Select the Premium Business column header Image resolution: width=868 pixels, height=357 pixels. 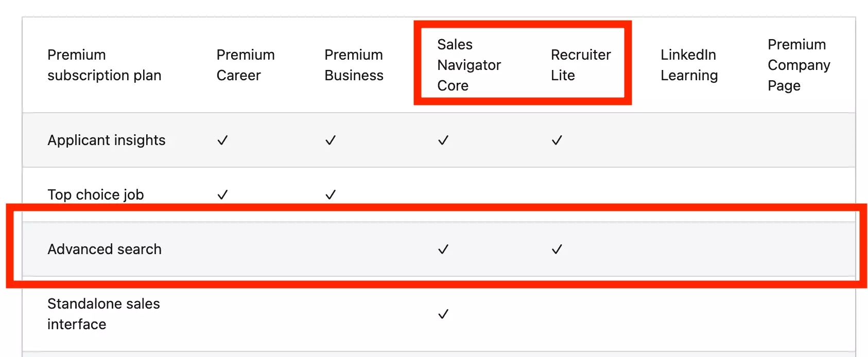[354, 65]
